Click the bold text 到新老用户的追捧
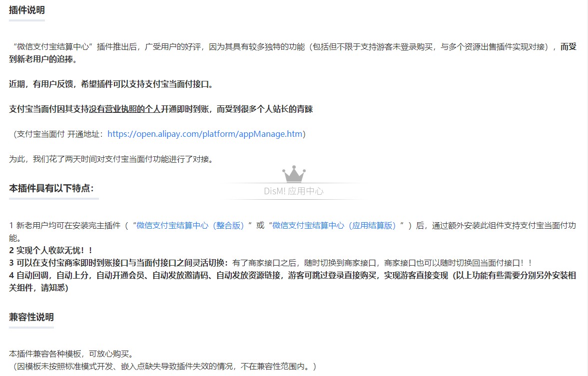This screenshot has width=588, height=376. (x=43, y=59)
